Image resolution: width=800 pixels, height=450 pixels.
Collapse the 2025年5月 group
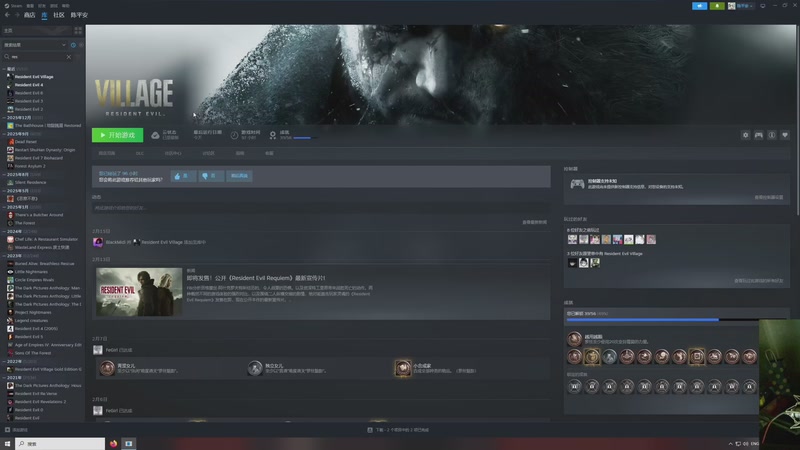[4, 190]
